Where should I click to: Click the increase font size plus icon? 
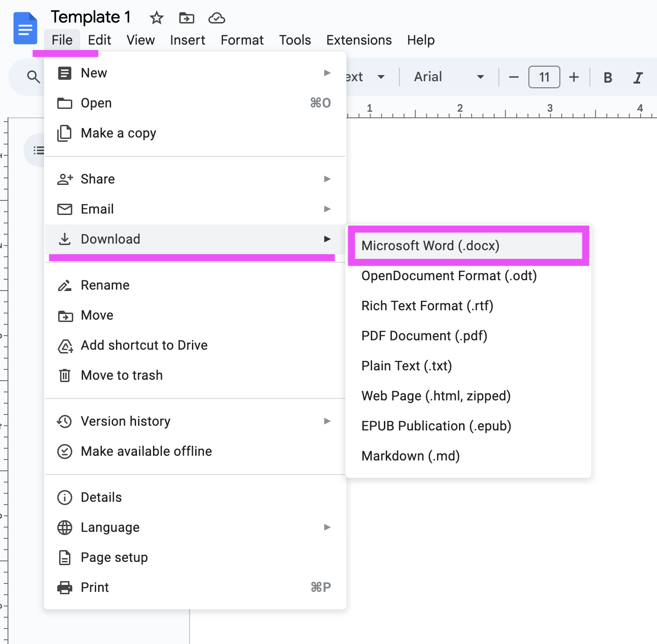tap(574, 77)
